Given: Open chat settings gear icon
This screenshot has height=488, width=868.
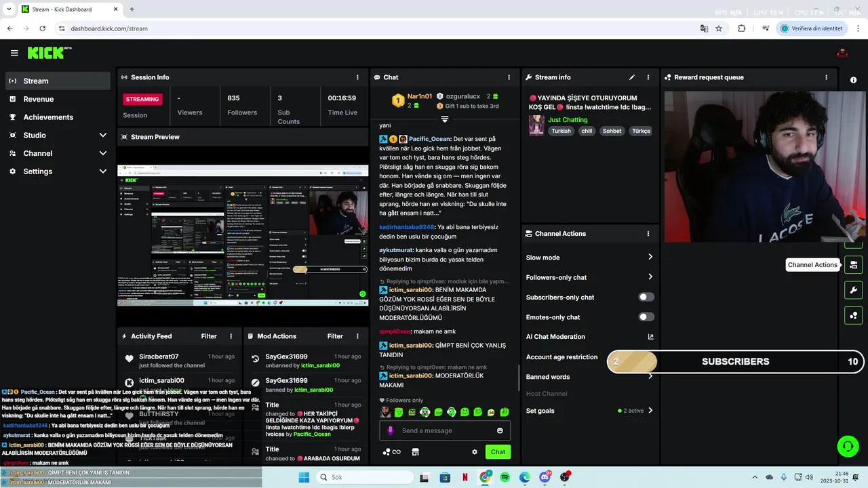Looking at the screenshot, I should coord(475,452).
